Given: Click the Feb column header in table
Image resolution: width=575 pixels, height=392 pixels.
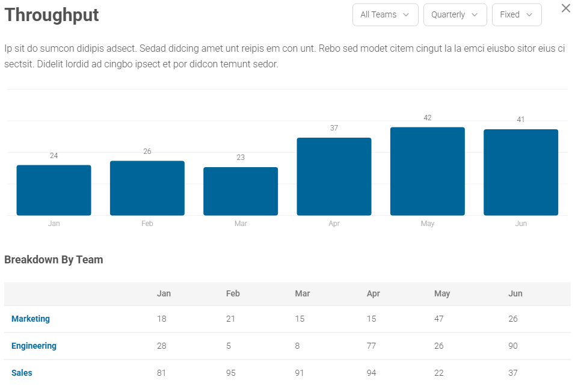Looking at the screenshot, I should [233, 293].
